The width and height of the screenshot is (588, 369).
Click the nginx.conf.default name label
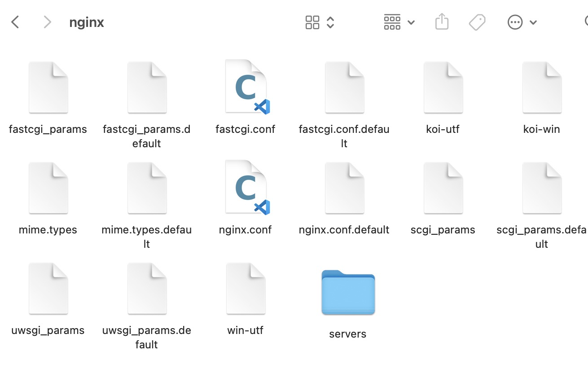344,230
